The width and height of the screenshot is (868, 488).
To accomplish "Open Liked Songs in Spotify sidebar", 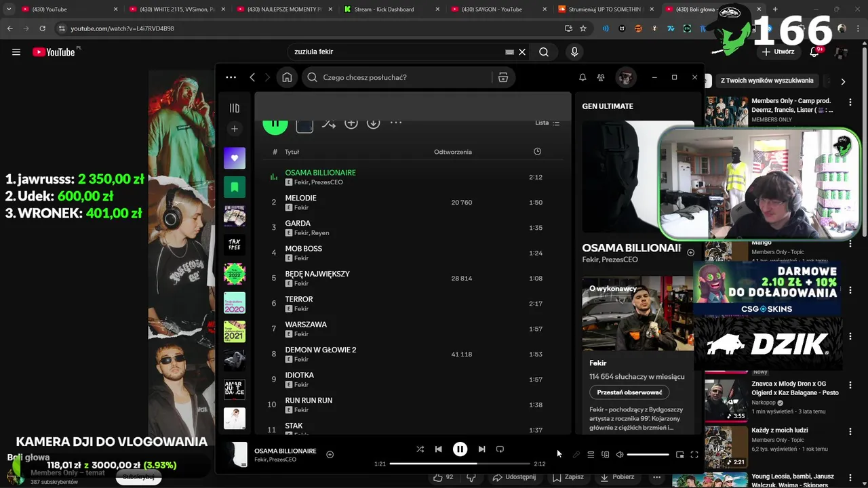I will tap(235, 158).
